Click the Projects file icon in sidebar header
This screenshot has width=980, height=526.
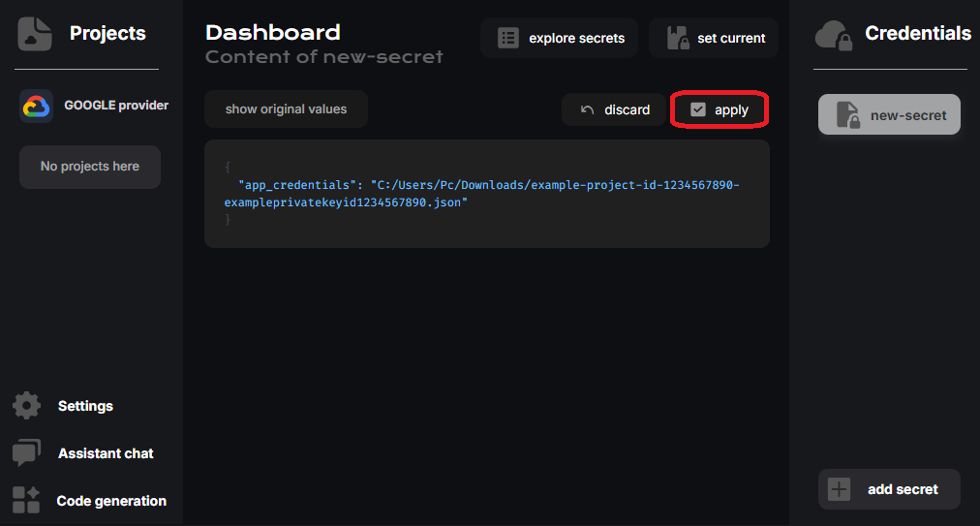pyautogui.click(x=35, y=34)
